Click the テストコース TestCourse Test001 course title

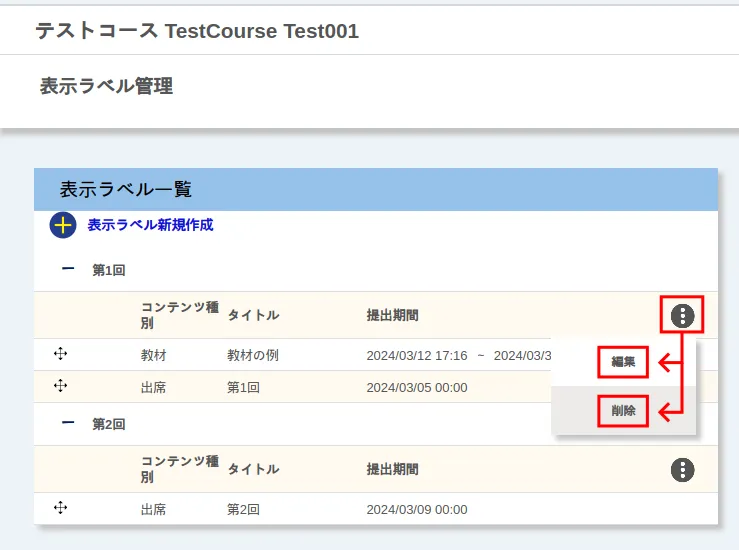point(197,31)
